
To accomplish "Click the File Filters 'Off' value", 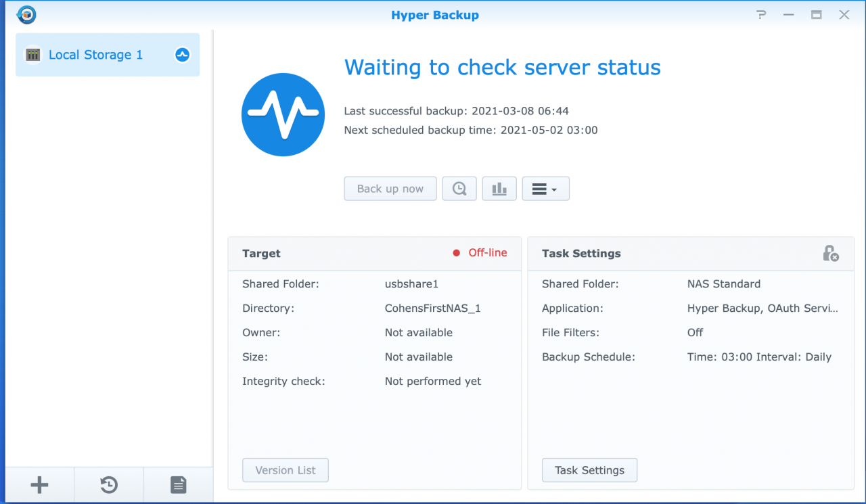I will [696, 333].
